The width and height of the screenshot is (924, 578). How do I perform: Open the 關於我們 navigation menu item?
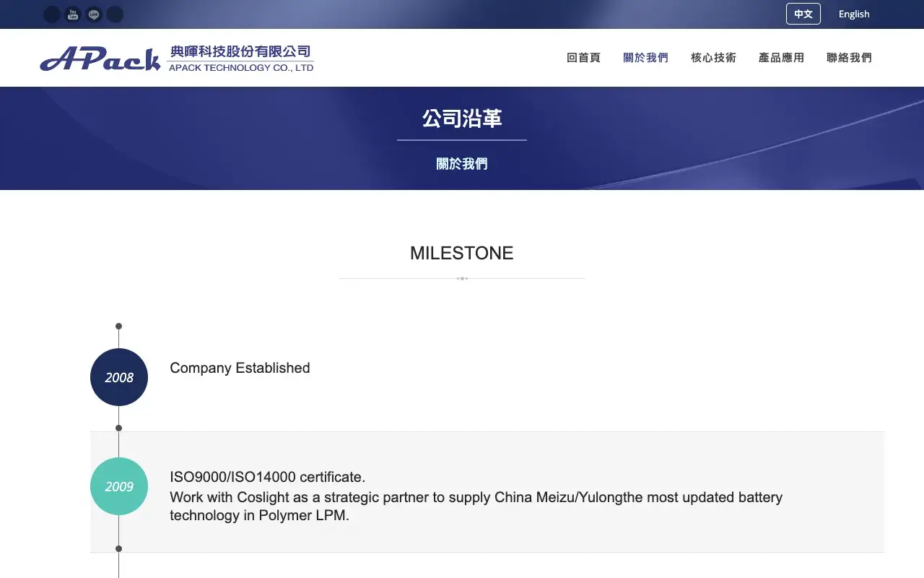(x=646, y=58)
